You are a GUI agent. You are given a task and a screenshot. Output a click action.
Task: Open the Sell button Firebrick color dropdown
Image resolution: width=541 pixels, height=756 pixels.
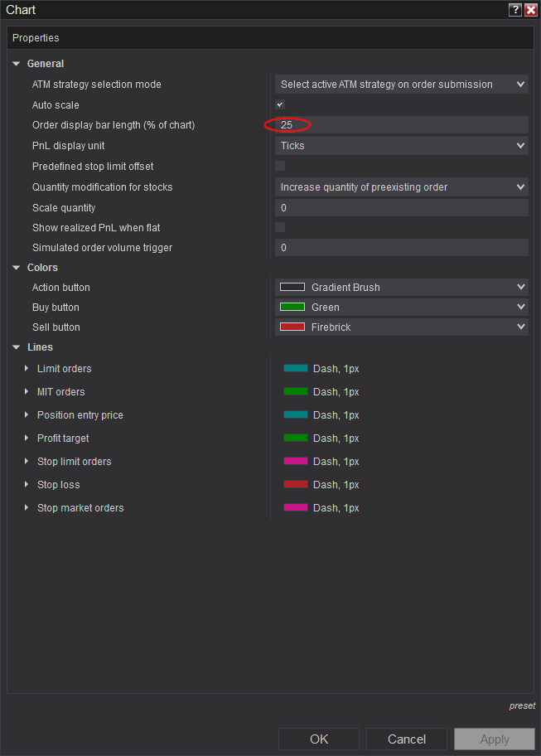coord(401,327)
